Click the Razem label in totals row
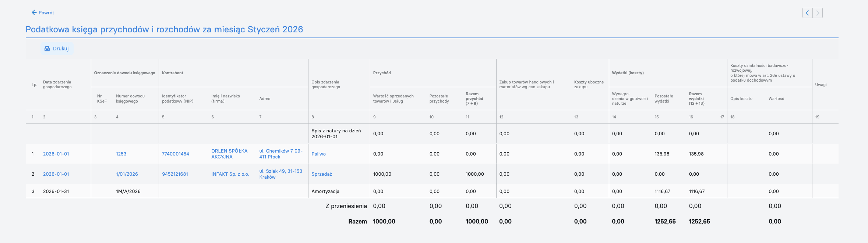This screenshot has height=243, width=868. click(x=358, y=222)
